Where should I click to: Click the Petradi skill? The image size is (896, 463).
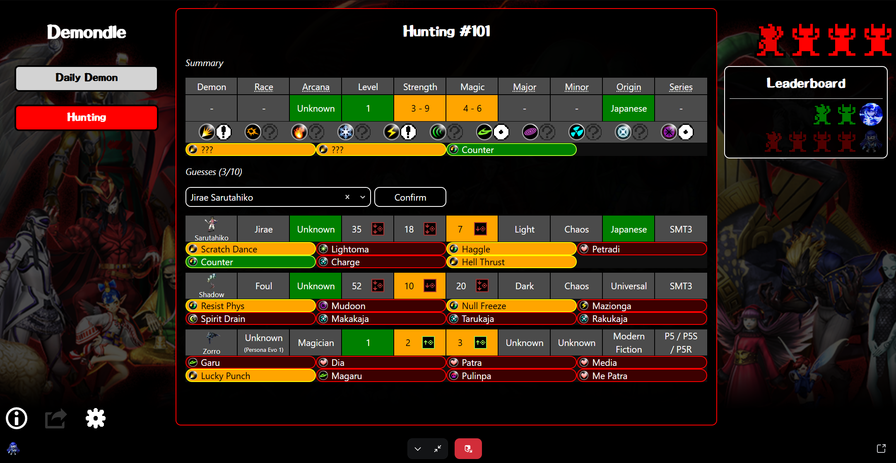pos(642,249)
